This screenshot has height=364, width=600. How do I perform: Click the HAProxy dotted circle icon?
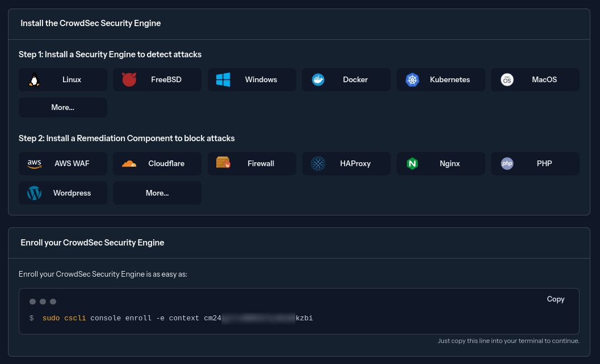coord(318,164)
